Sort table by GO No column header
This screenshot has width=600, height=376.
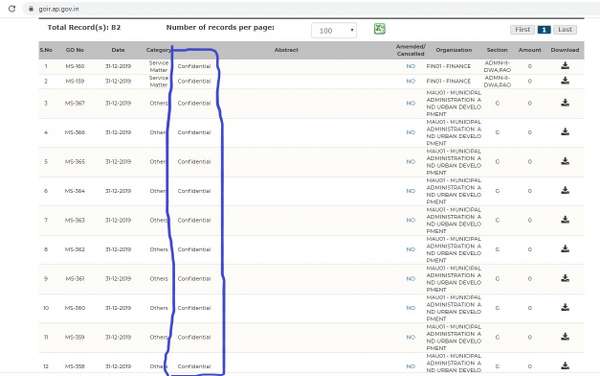[x=75, y=50]
